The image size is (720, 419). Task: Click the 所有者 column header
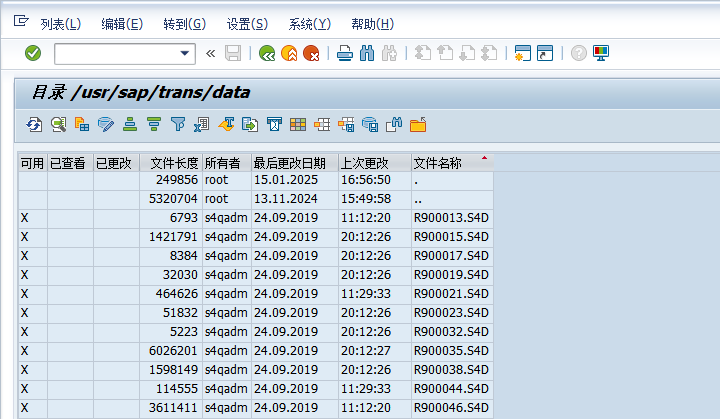coord(227,163)
